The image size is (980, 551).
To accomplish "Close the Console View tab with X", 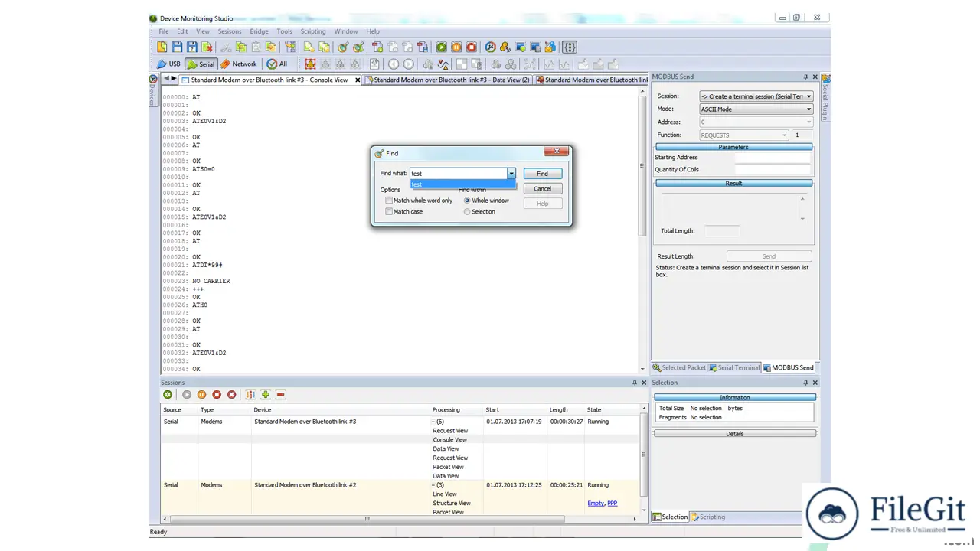I will pyautogui.click(x=357, y=80).
